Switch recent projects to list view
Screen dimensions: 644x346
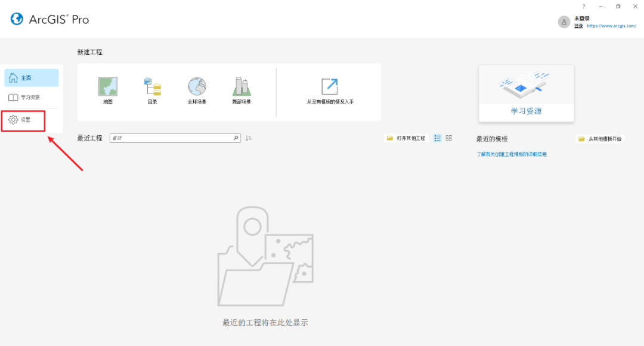[x=438, y=138]
